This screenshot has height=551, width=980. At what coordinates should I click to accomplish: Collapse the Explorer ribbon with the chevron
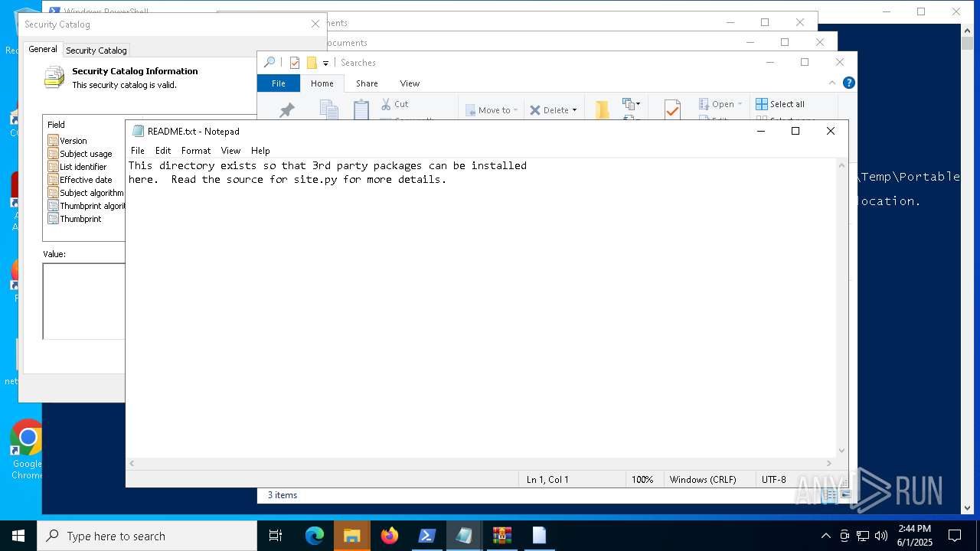click(x=832, y=83)
